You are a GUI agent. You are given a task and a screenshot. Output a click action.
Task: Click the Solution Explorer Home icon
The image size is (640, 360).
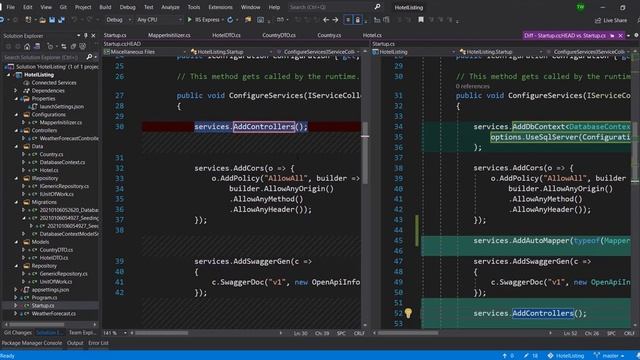[x=27, y=47]
